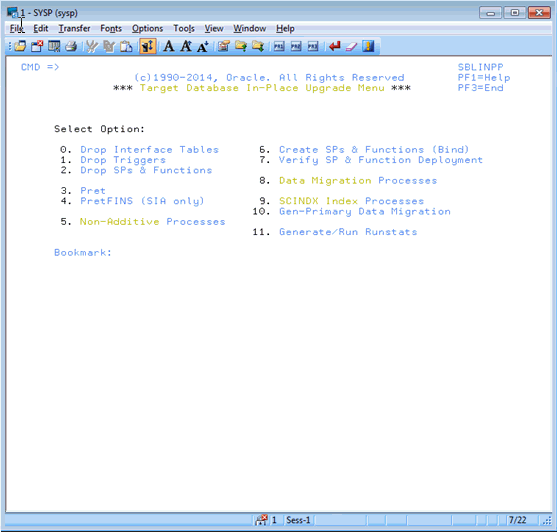The image size is (557, 532).
Task: Select Create SPs & Functions (Bind)
Action: coord(374,150)
